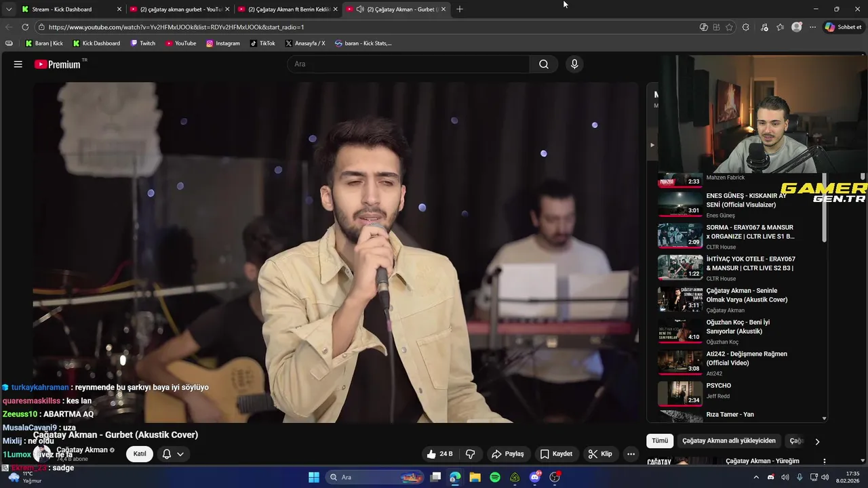Switch to Çağatay Akman ft Berrin Keklik tab
Viewport: 868px width, 488px height.
(288, 9)
